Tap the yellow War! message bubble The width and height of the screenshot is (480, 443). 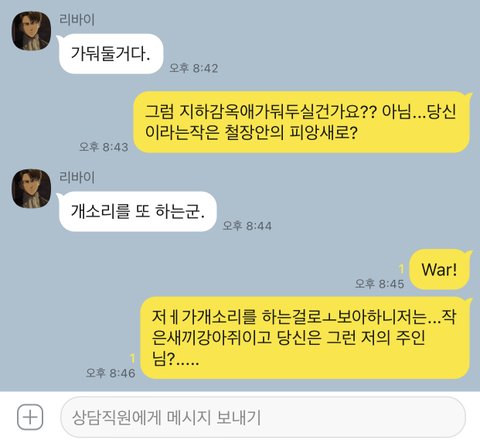(x=439, y=269)
